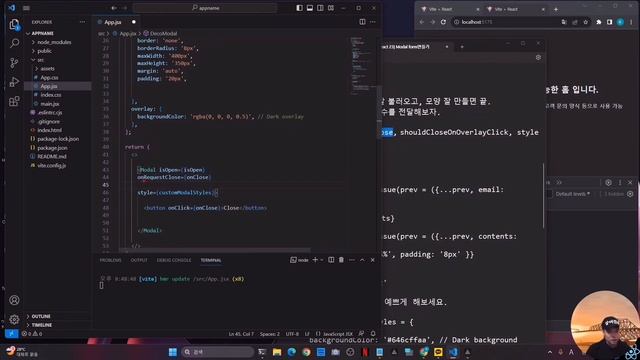Image resolution: width=640 pixels, height=360 pixels.
Task: Open editor More Actions ellipsis
Action: click(x=373, y=22)
